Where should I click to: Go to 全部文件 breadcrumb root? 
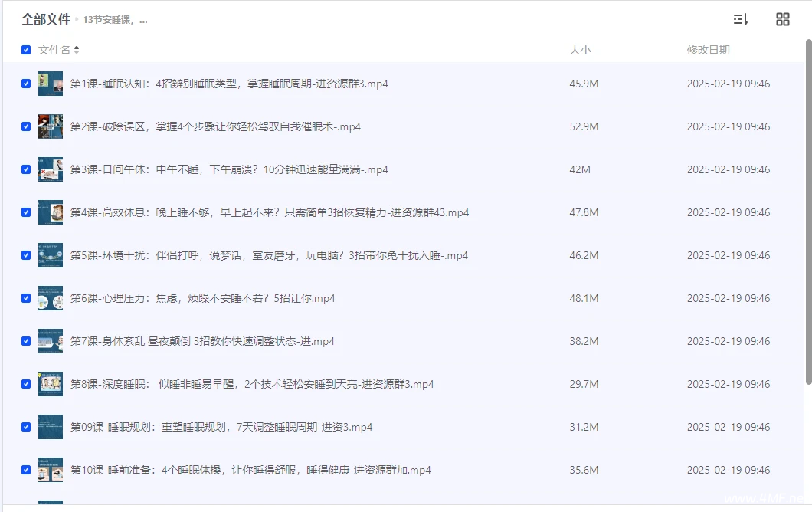45,20
